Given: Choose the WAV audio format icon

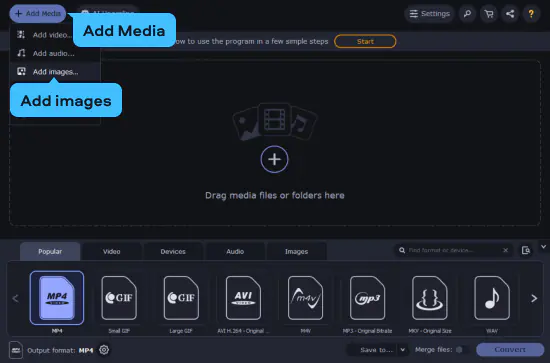Looking at the screenshot, I should [x=492, y=298].
